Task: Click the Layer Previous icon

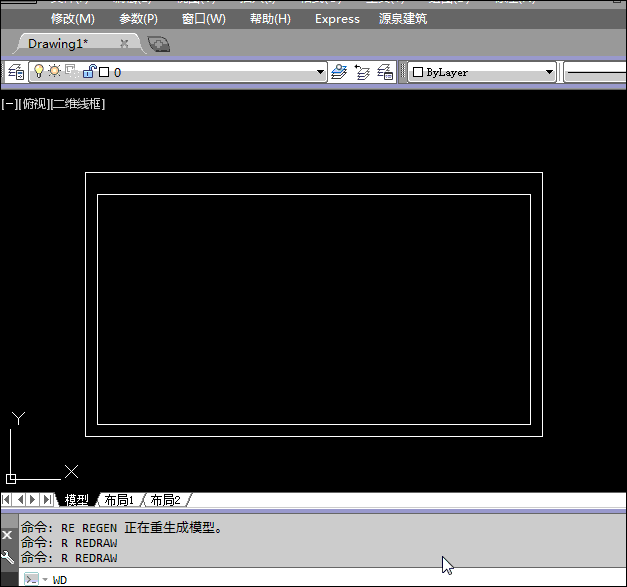Action: coord(362,72)
